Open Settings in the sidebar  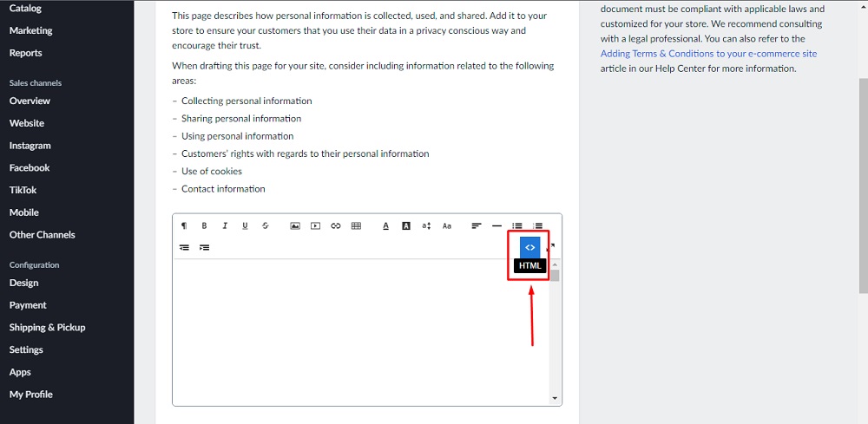pos(26,350)
